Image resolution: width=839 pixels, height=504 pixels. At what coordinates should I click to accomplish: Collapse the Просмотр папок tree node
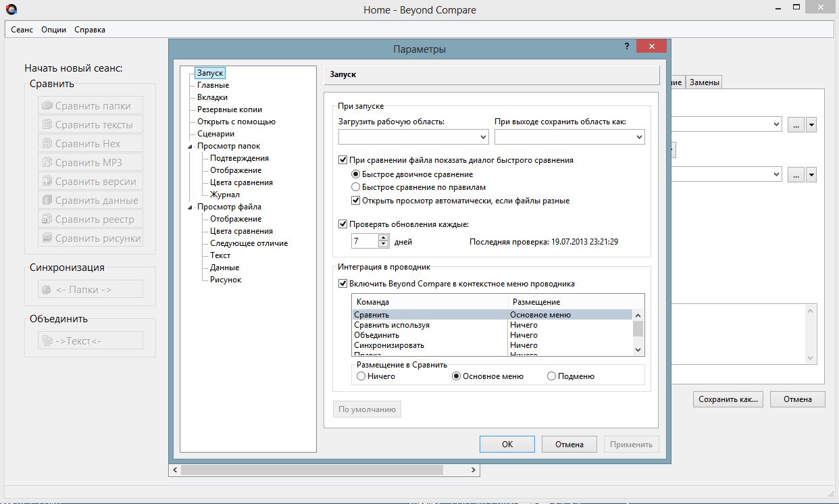[x=190, y=146]
